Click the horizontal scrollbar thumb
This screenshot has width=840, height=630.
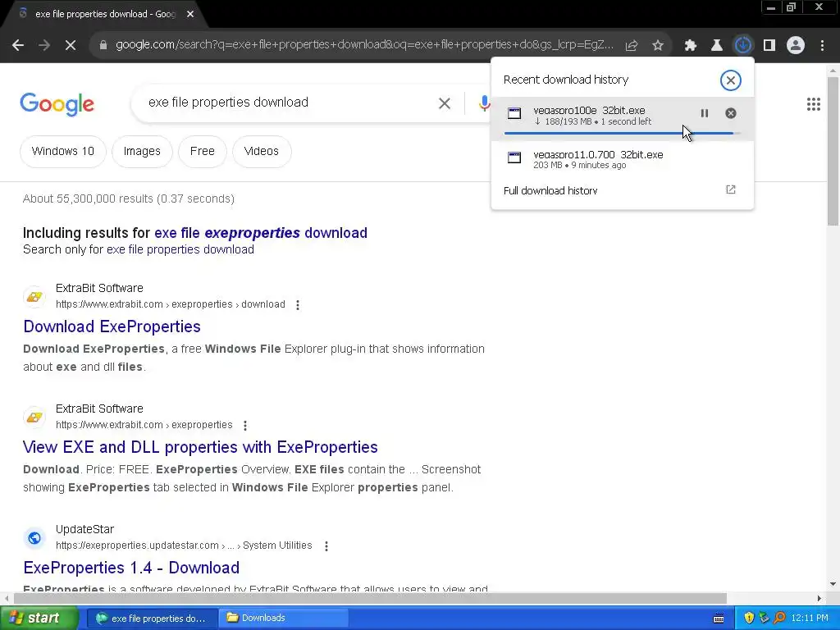click(x=370, y=598)
